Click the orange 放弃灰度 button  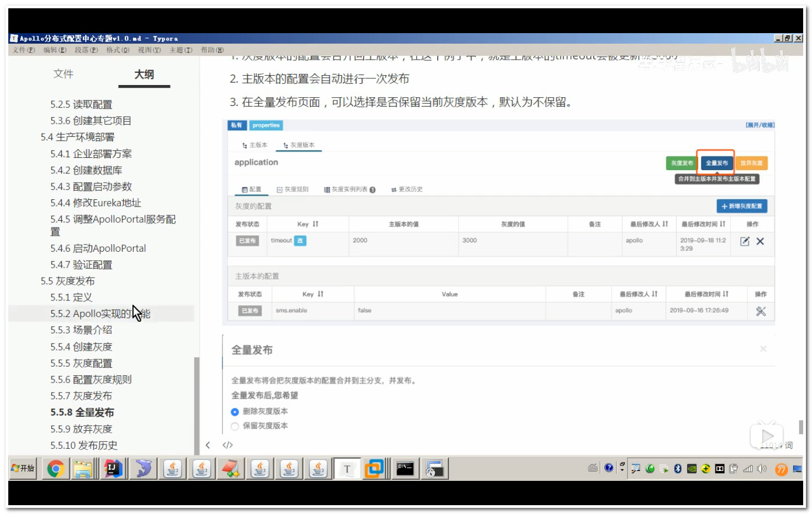[x=751, y=163]
